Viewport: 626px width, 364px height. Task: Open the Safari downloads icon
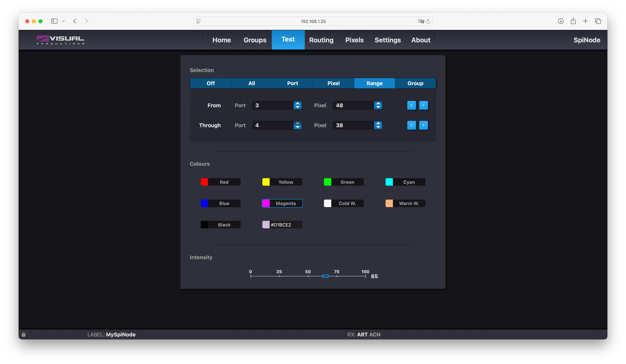pos(560,21)
